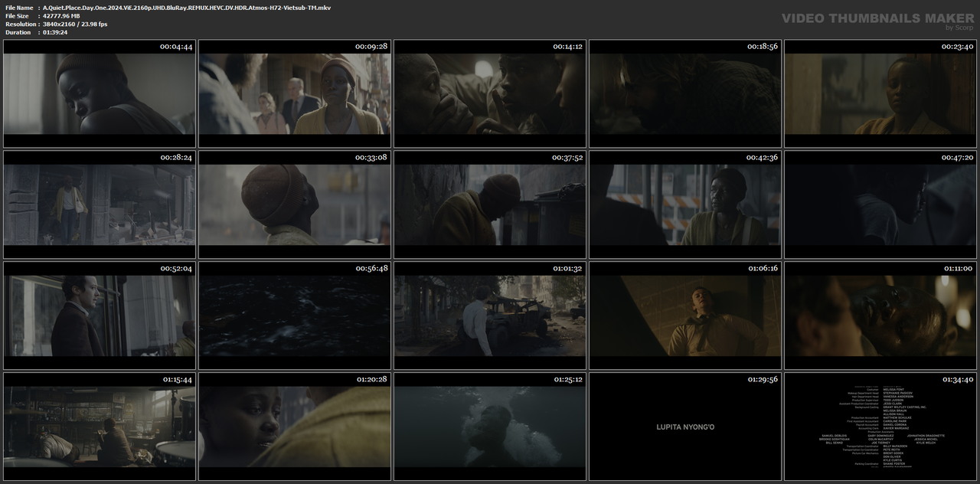Click the thumbnail marked 00:14:12
This screenshot has width=980, height=484.
[490, 94]
